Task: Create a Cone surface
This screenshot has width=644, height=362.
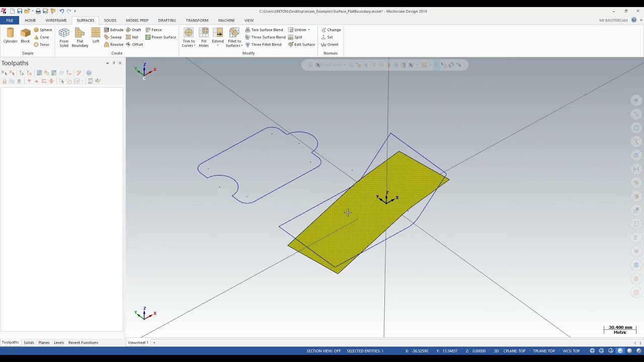Action: [41, 37]
